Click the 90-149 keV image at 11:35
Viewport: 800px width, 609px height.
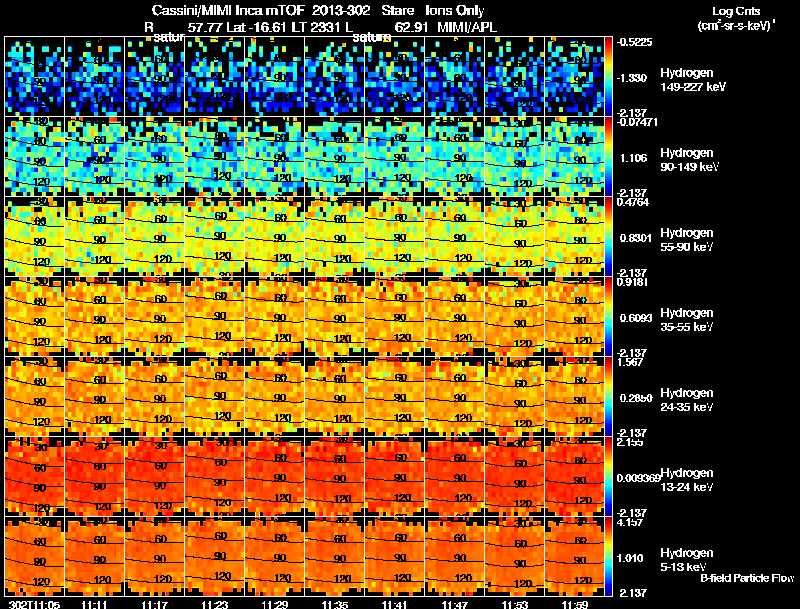coord(335,157)
